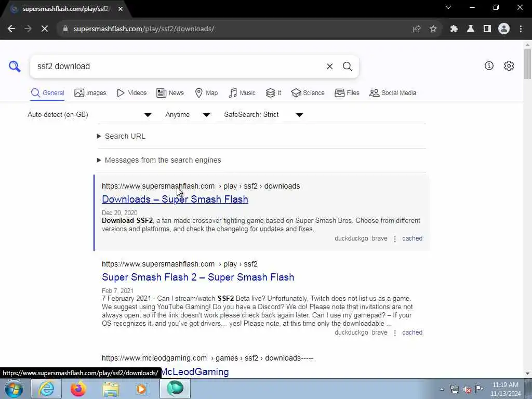Image resolution: width=532 pixels, height=399 pixels.
Task: Click the browser forward arrow
Action: 28,29
